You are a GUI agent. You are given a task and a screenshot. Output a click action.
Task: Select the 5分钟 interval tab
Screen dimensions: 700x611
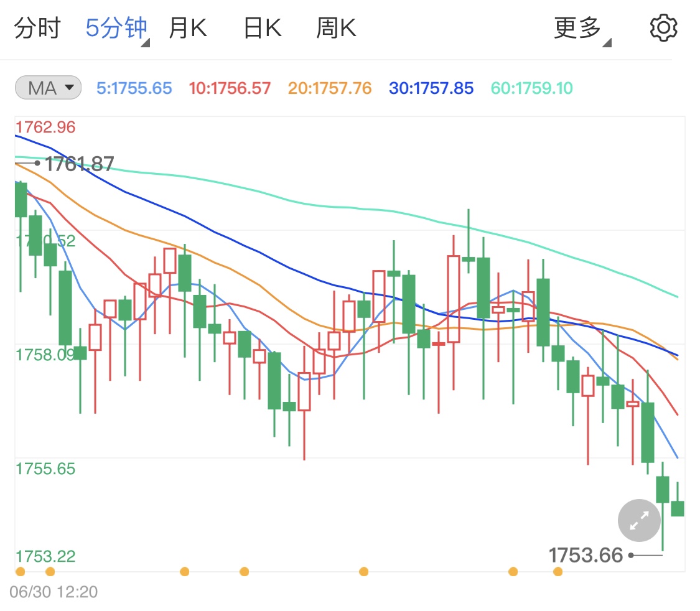point(116,28)
